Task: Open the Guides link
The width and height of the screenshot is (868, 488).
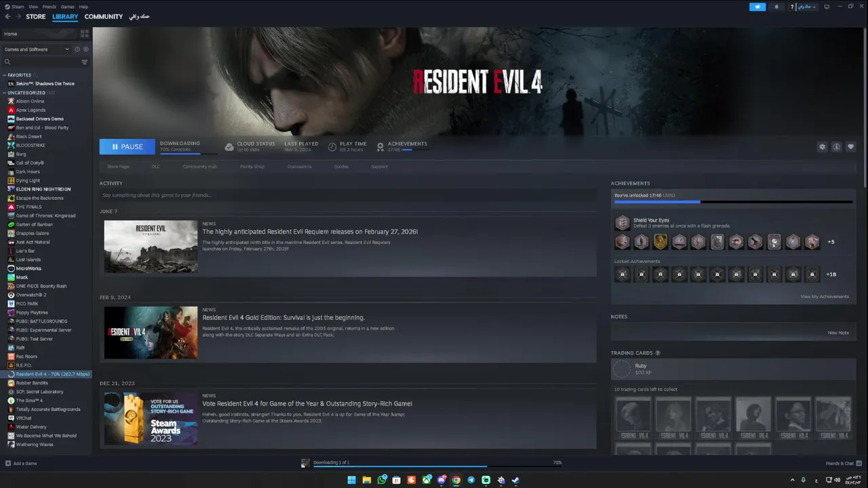Action: tap(341, 167)
